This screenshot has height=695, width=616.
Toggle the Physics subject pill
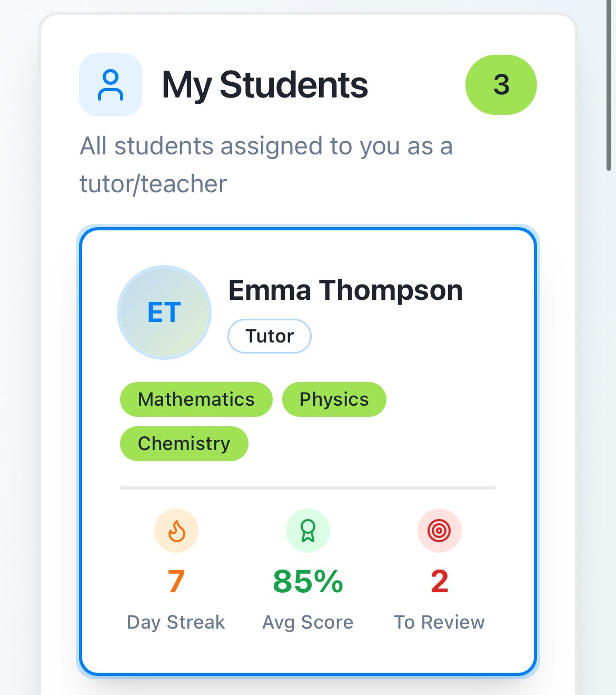(334, 399)
